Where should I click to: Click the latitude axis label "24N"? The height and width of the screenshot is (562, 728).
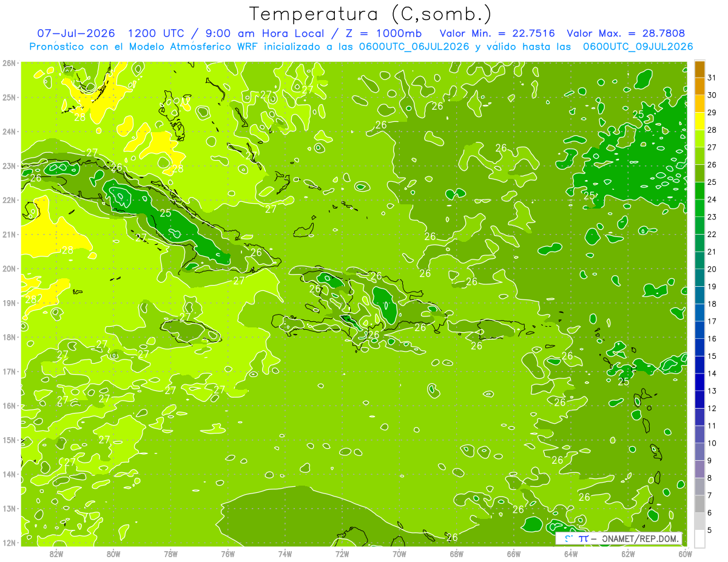[x=9, y=132]
